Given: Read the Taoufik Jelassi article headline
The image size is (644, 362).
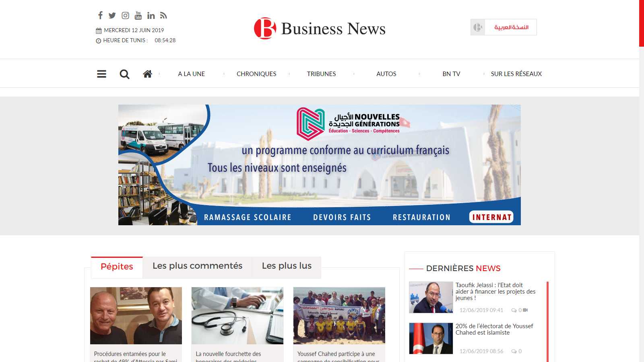Looking at the screenshot, I should [x=495, y=291].
